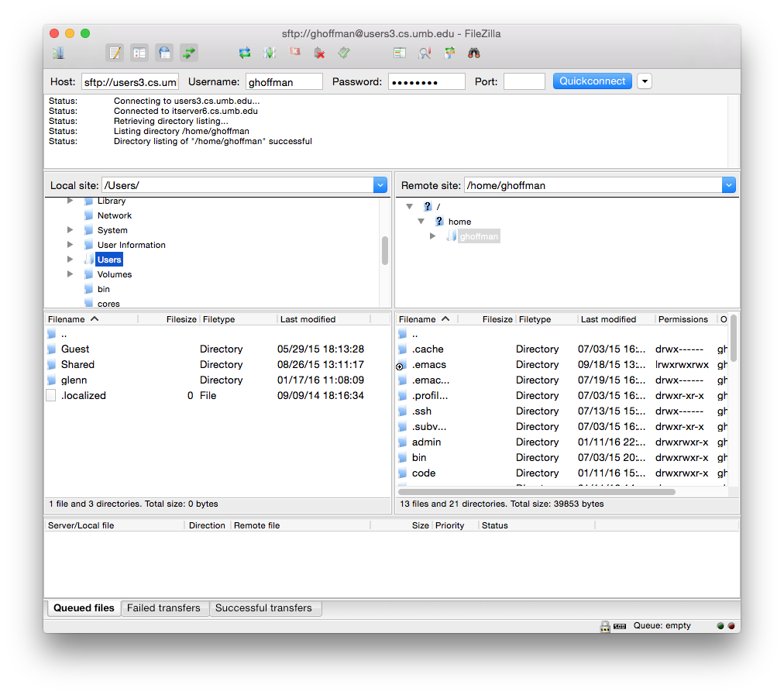
Task: Click the remote file list vertical scrollbar
Action: click(x=734, y=338)
